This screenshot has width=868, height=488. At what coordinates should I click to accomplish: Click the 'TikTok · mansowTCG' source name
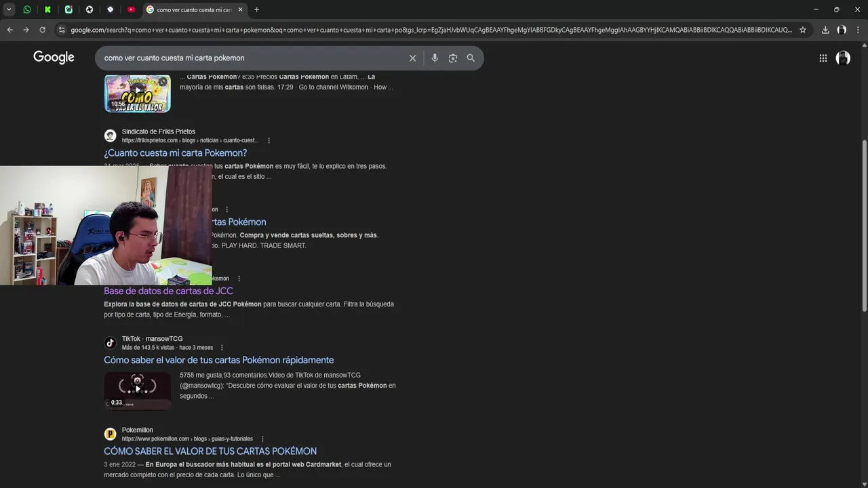tap(152, 339)
